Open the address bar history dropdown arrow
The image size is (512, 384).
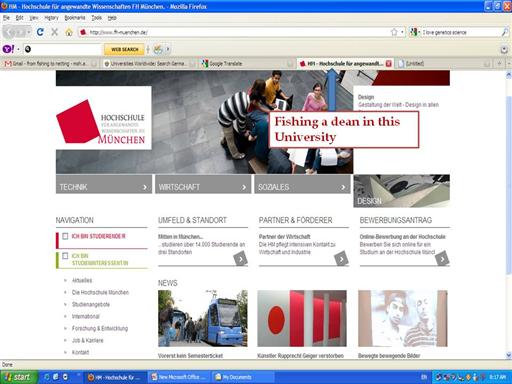pyautogui.click(x=402, y=32)
